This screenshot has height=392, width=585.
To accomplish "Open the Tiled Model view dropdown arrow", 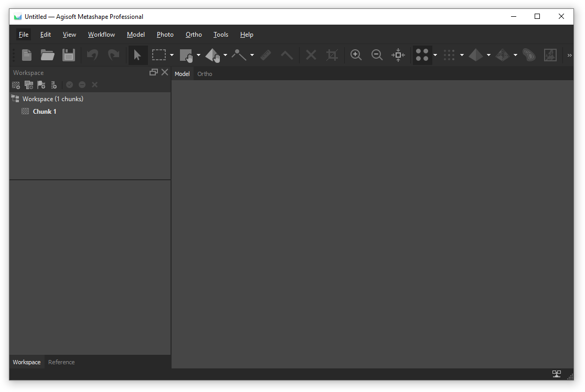I will pyautogui.click(x=516, y=55).
